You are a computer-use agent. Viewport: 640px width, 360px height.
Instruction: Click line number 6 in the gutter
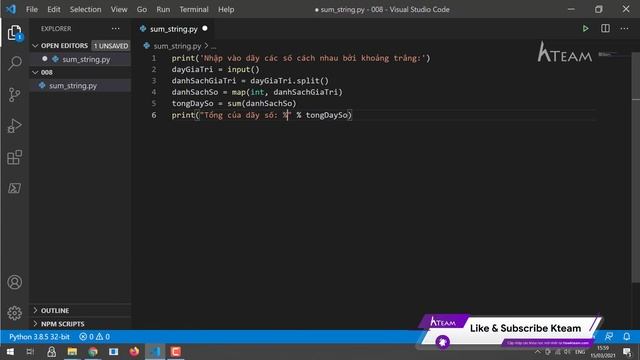(153, 115)
